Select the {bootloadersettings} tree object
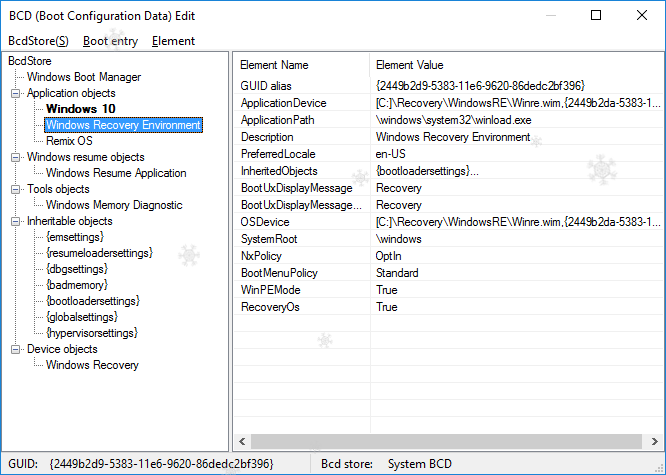The height and width of the screenshot is (475, 666). [x=93, y=301]
